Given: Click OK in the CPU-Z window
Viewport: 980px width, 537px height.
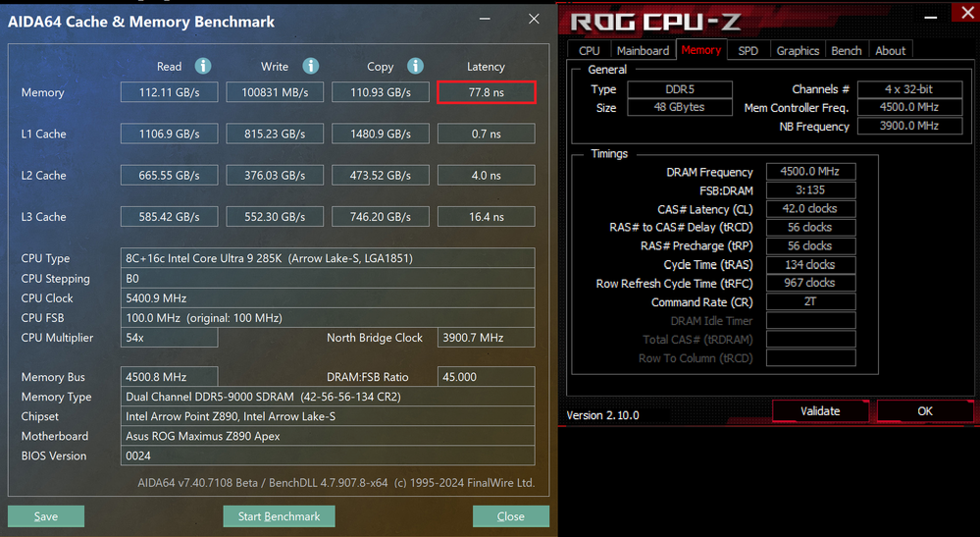Looking at the screenshot, I should coord(925,410).
